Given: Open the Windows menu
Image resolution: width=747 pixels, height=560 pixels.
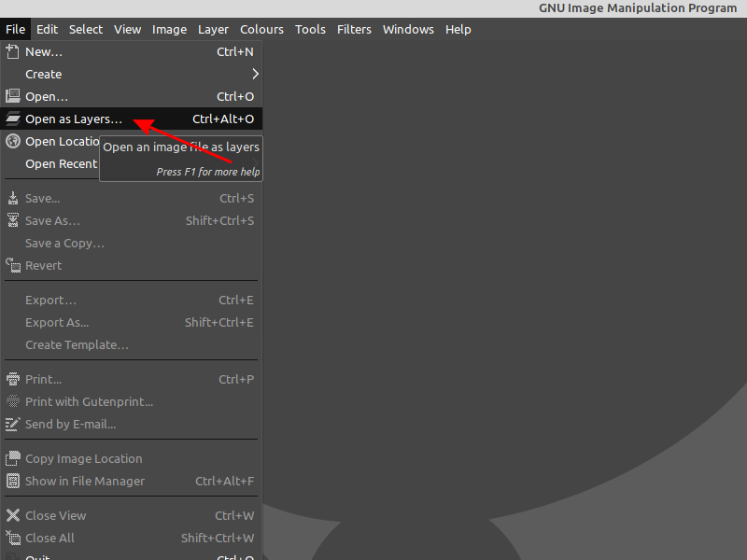Looking at the screenshot, I should 408,29.
